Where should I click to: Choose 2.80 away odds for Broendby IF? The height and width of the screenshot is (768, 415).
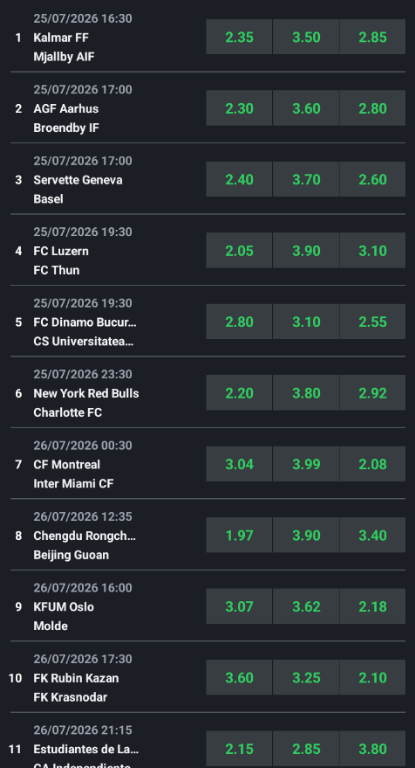(x=372, y=108)
